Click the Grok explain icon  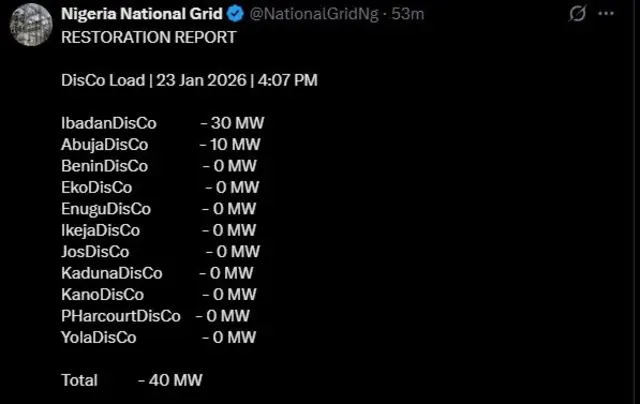[576, 14]
